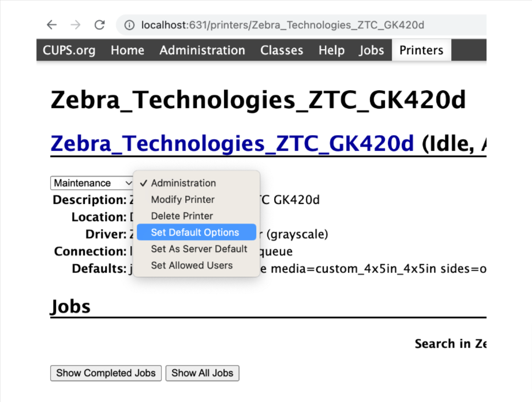The height and width of the screenshot is (402, 532).
Task: Select Delete Printer in the dropdown
Action: [182, 216]
